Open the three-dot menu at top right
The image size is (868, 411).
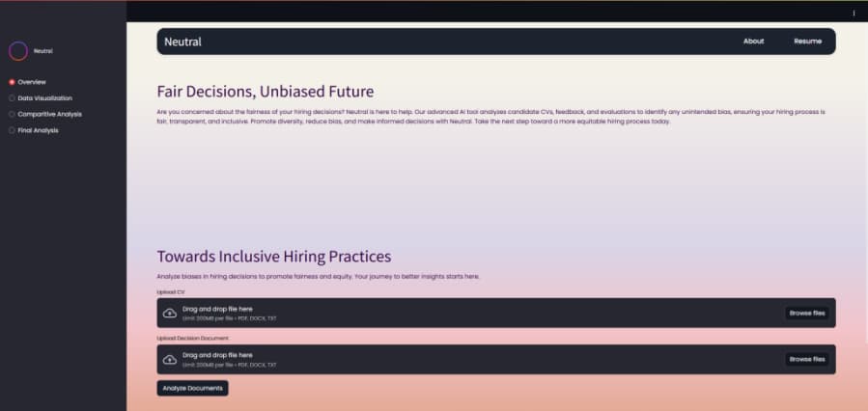tap(854, 13)
